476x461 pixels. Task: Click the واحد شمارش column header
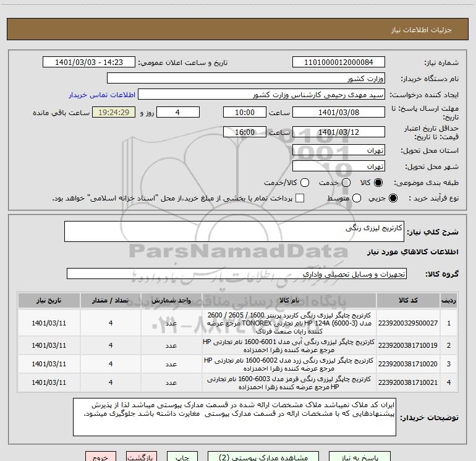pos(171,300)
